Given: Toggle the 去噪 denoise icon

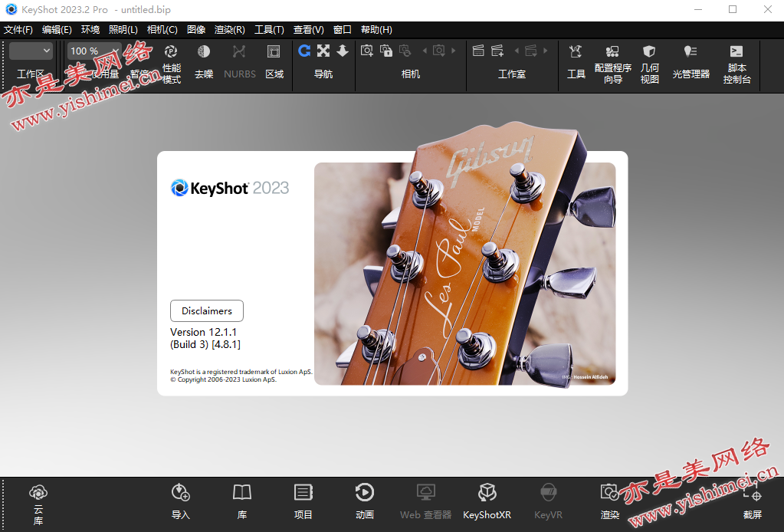Looking at the screenshot, I should 204,51.
